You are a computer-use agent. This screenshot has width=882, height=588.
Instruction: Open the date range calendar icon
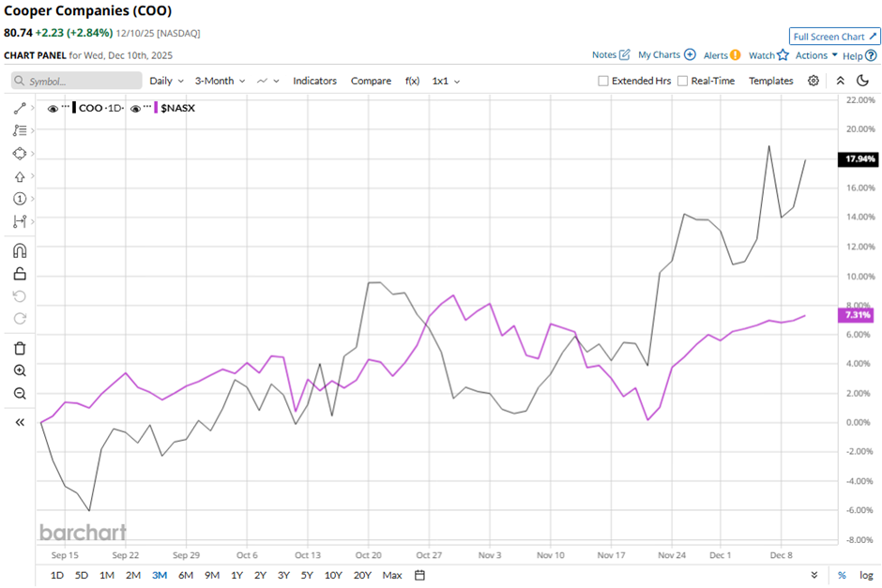pyautogui.click(x=419, y=575)
